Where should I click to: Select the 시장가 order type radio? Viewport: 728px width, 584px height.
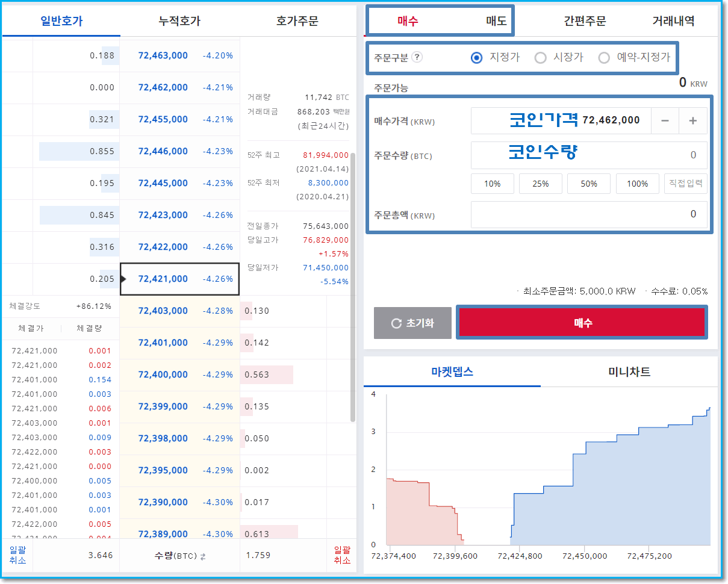pyautogui.click(x=541, y=58)
